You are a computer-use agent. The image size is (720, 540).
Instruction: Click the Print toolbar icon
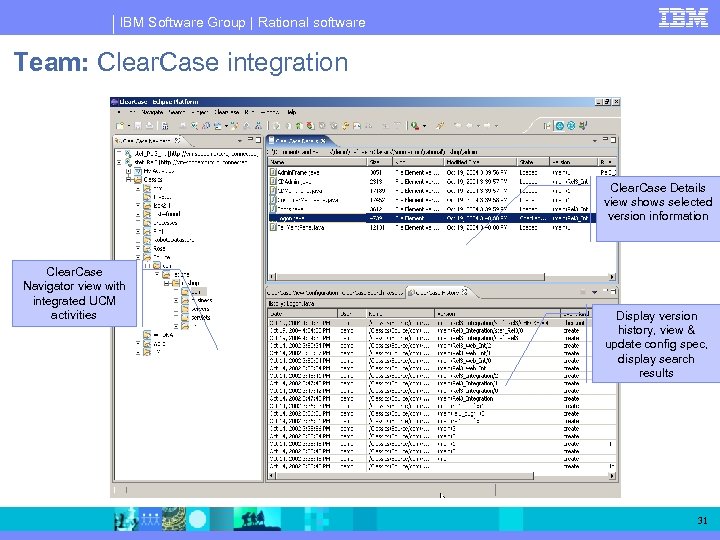point(149,125)
